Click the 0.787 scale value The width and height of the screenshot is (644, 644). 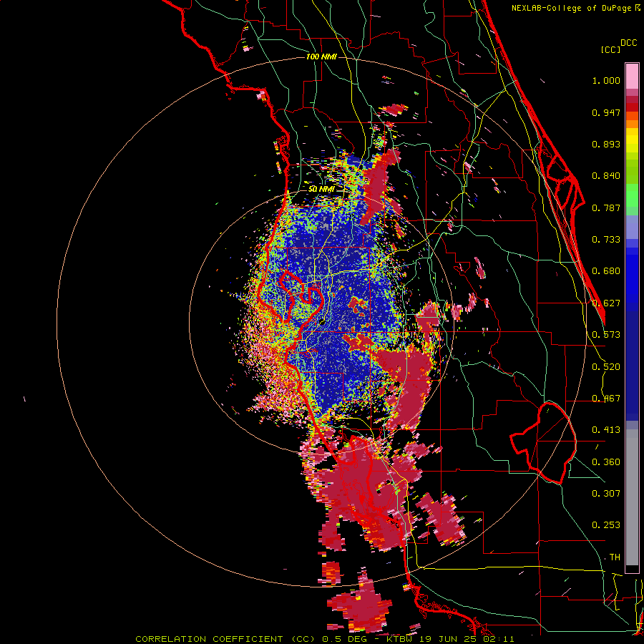(606, 208)
